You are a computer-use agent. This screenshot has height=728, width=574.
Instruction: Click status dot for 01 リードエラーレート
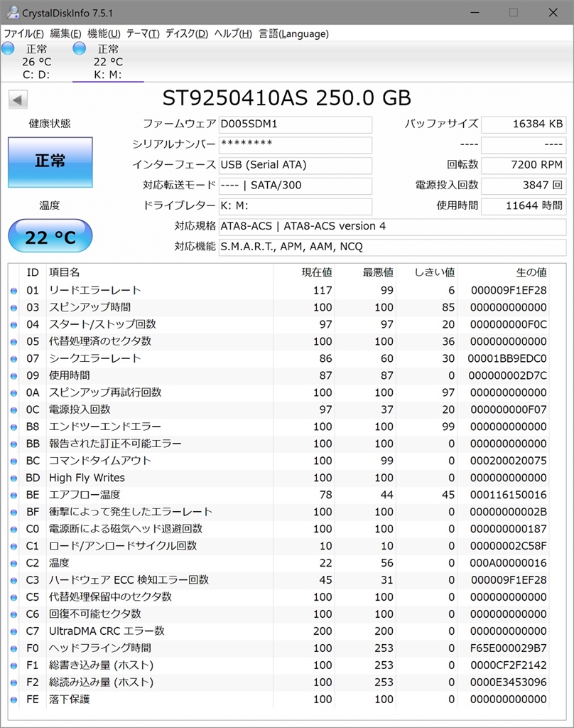coord(14,291)
